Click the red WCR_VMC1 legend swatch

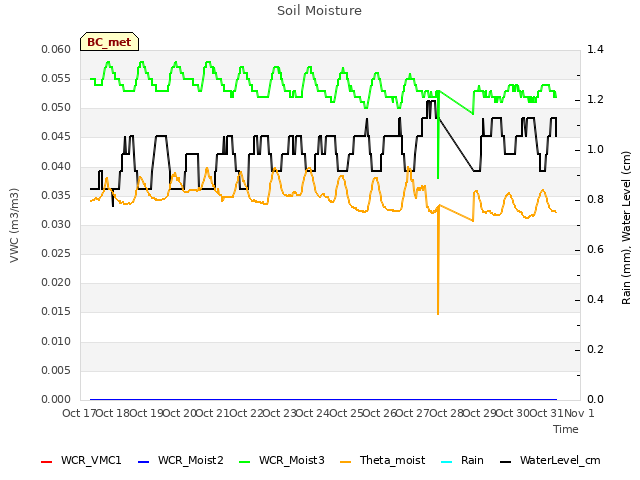(47, 462)
